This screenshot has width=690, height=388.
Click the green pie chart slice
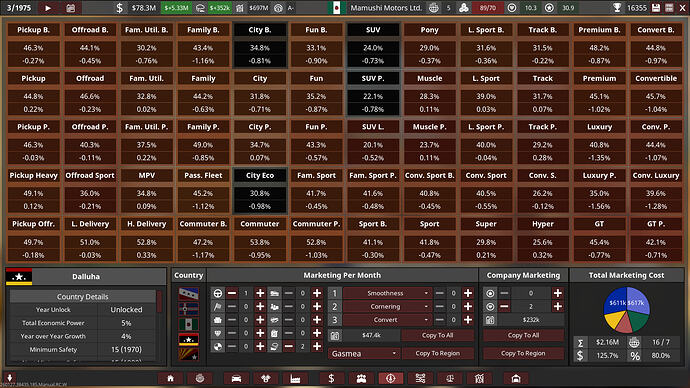click(x=638, y=322)
